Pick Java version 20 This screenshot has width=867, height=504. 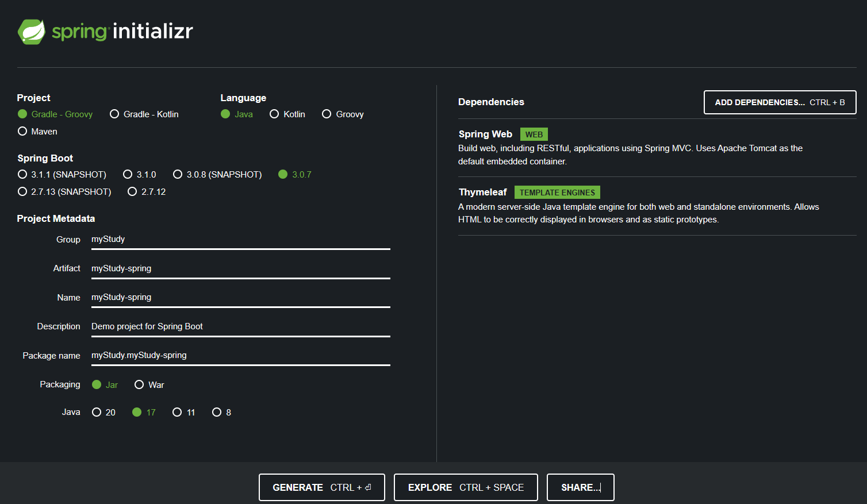[x=103, y=413]
